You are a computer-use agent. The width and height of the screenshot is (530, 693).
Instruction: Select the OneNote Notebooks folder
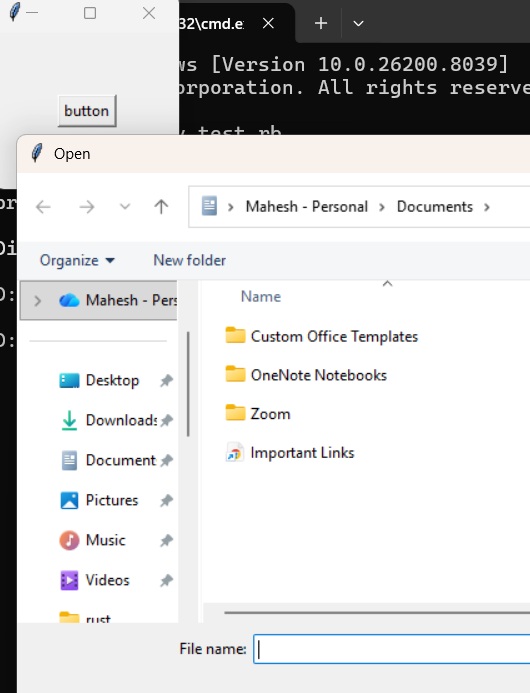(x=306, y=375)
